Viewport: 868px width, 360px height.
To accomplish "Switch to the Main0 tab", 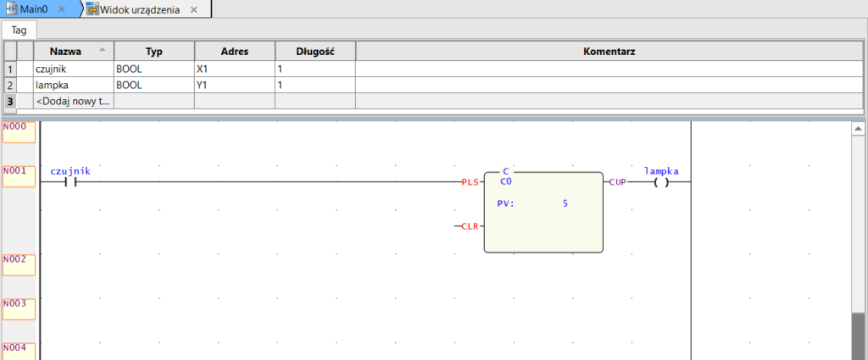I will point(33,9).
